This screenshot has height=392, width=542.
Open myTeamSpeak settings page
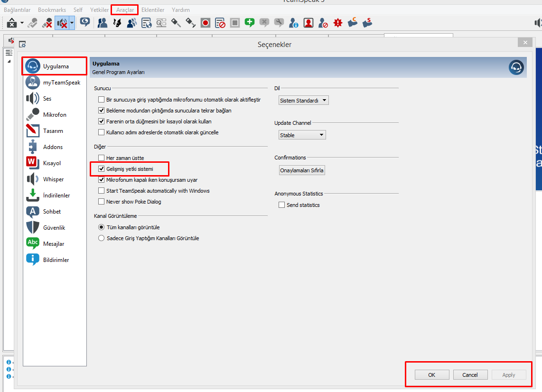55,82
